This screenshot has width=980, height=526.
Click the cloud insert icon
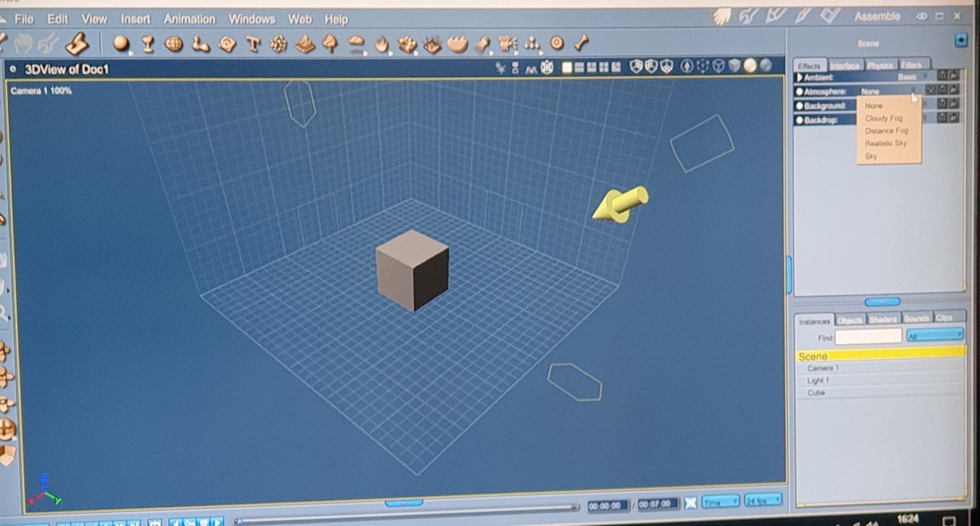point(356,44)
